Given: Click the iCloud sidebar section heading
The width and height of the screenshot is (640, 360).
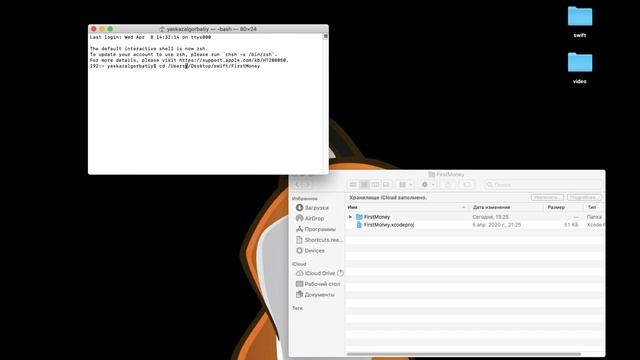Looking at the screenshot, I should (299, 264).
